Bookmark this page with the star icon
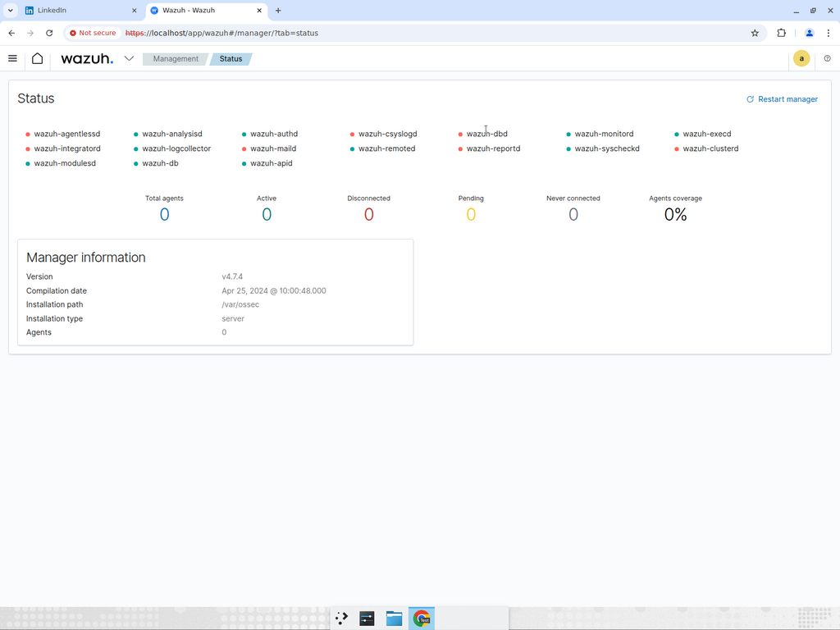This screenshot has height=630, width=840. pyautogui.click(x=755, y=33)
